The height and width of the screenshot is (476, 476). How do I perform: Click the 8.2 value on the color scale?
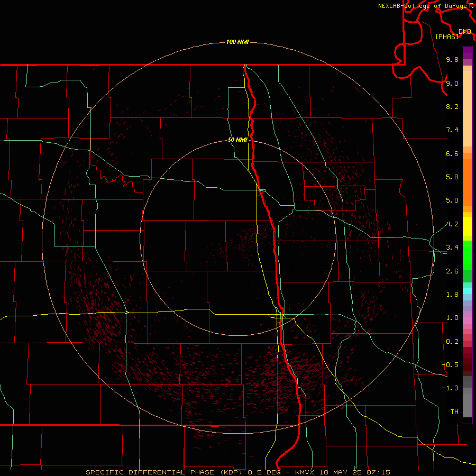tap(452, 106)
